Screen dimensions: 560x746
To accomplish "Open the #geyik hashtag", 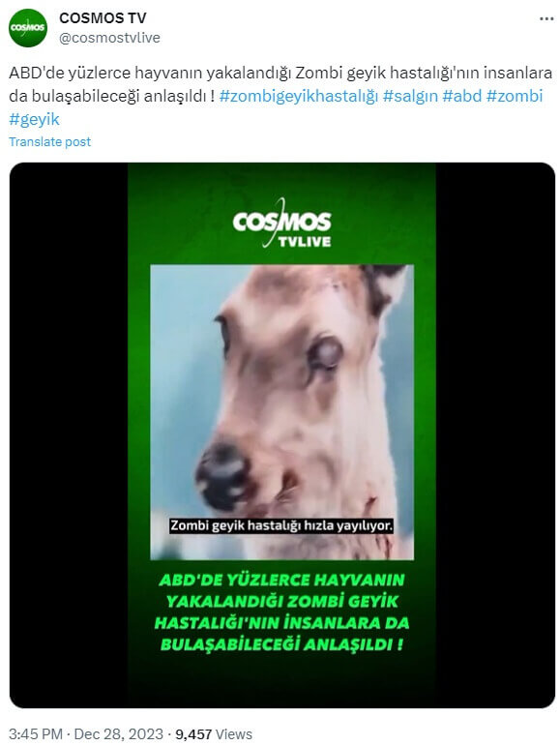I will point(34,119).
